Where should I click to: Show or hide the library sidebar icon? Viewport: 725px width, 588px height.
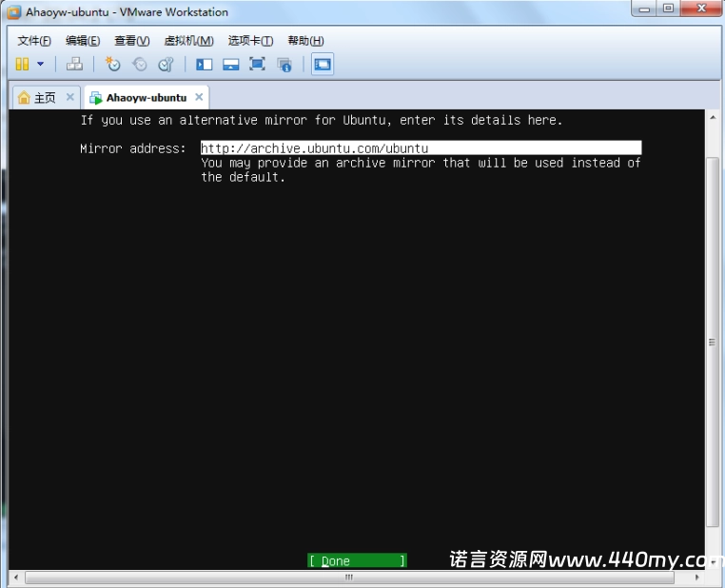(204, 65)
